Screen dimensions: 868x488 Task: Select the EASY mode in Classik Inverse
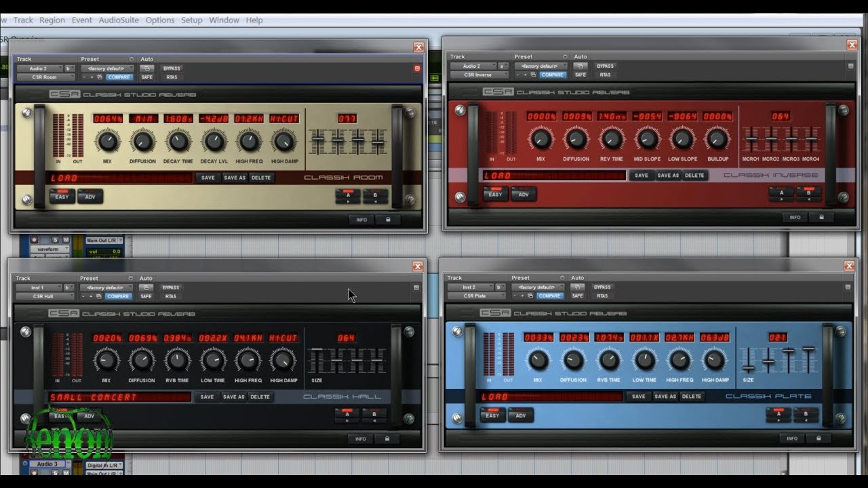(x=495, y=195)
